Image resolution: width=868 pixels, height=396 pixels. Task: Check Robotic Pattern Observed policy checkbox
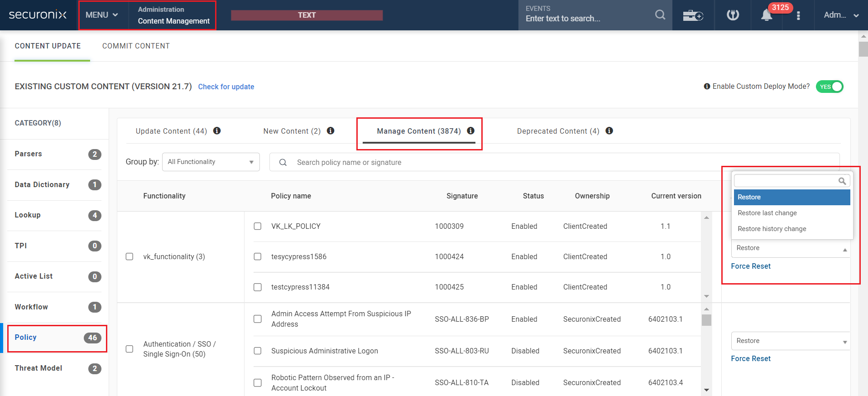coord(258,382)
